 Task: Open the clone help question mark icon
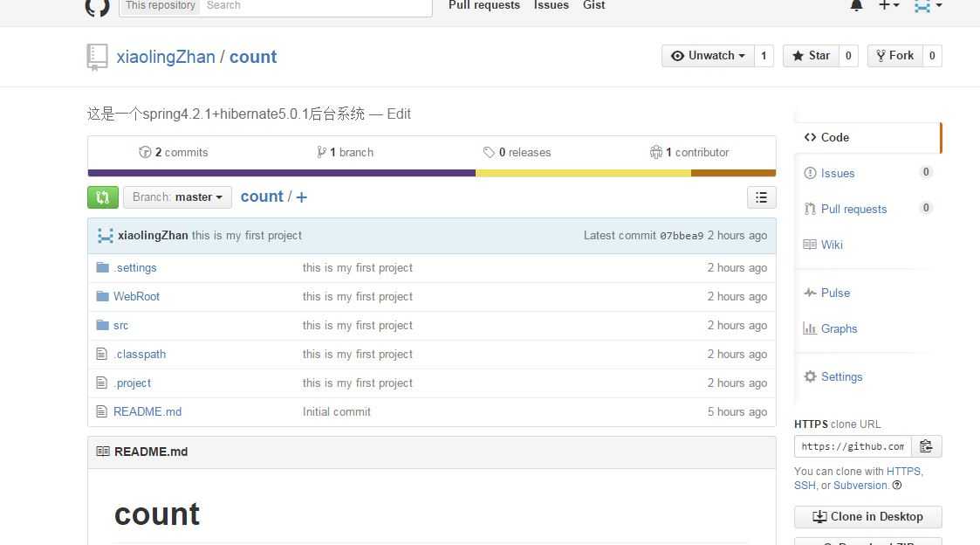click(x=897, y=486)
